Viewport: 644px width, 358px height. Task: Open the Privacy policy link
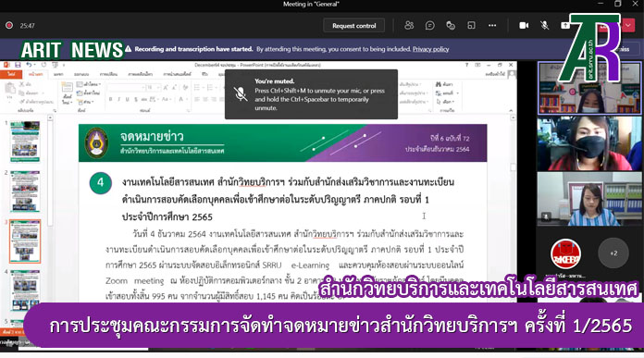(430, 49)
